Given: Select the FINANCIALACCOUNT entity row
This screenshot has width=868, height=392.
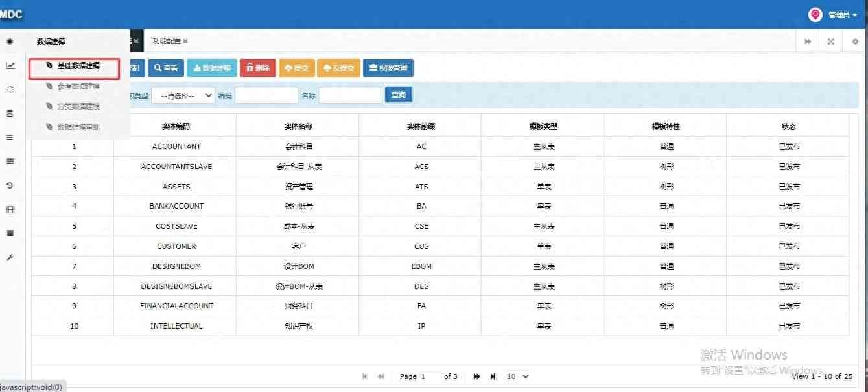Looking at the screenshot, I should [440, 306].
